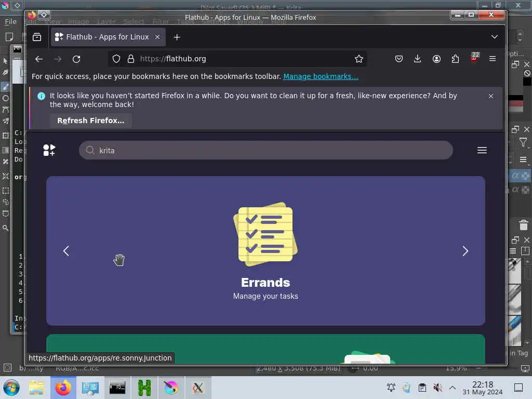This screenshot has width=532, height=399.
Task: Click the Flathub logo on the page
Action: [49, 150]
